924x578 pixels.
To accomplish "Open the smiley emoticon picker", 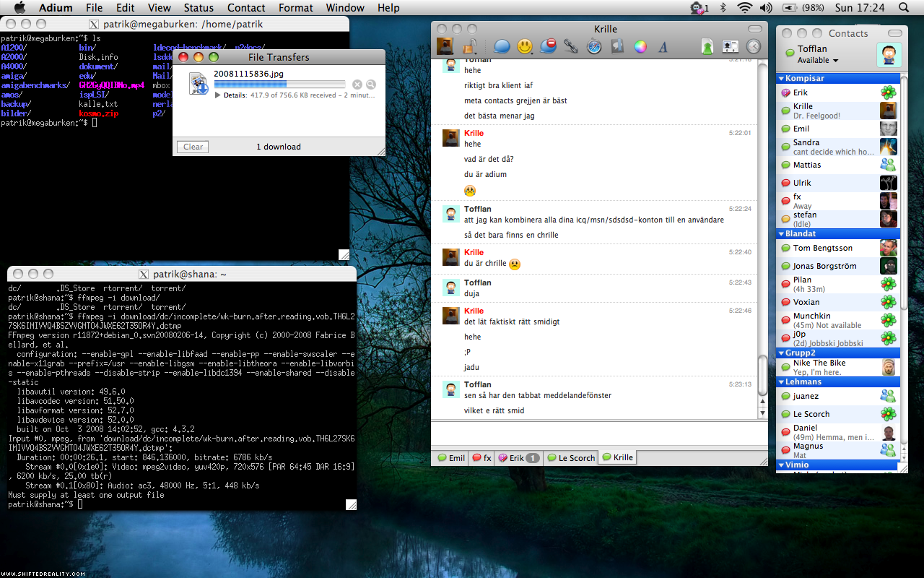I will pyautogui.click(x=525, y=47).
